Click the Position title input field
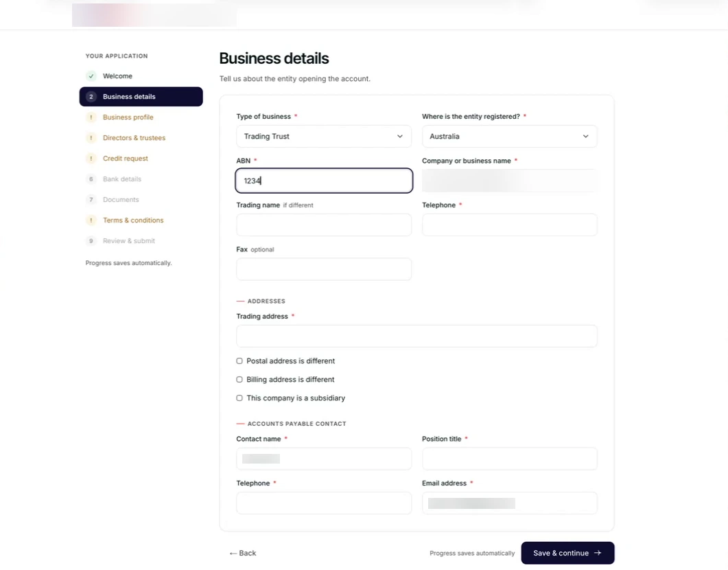 pos(509,459)
